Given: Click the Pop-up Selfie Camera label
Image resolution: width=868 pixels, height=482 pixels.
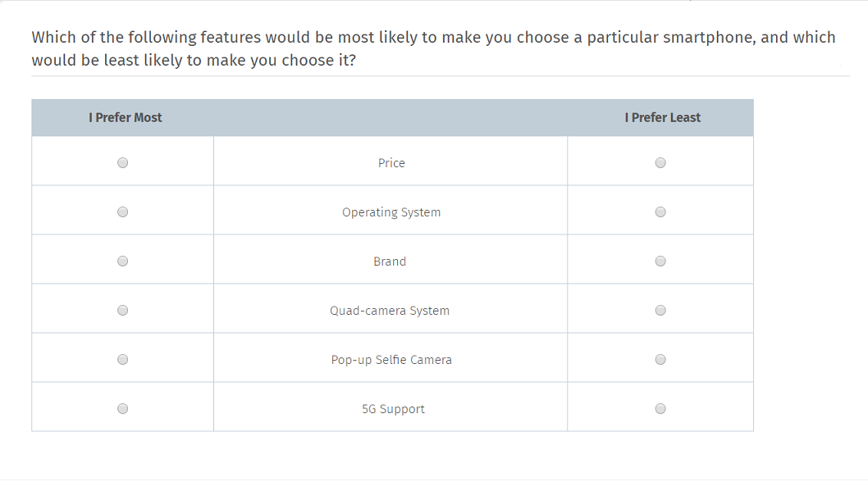Looking at the screenshot, I should [391, 360].
